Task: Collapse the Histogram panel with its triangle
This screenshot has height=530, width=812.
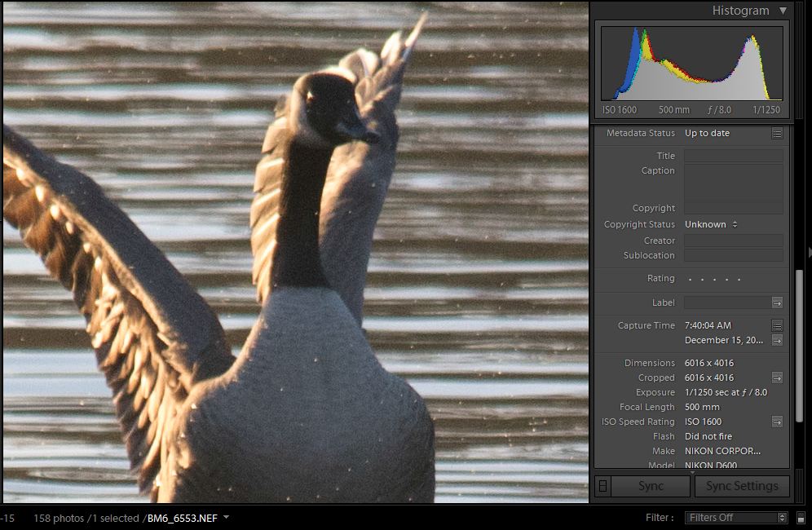Action: 783,11
